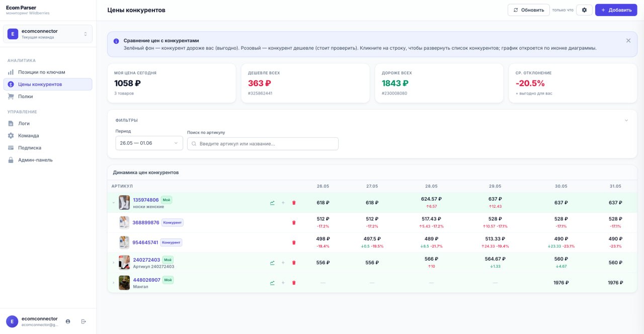Collapse expanded row of article 135974806
Screen dimensions: 644x334
click(113, 203)
